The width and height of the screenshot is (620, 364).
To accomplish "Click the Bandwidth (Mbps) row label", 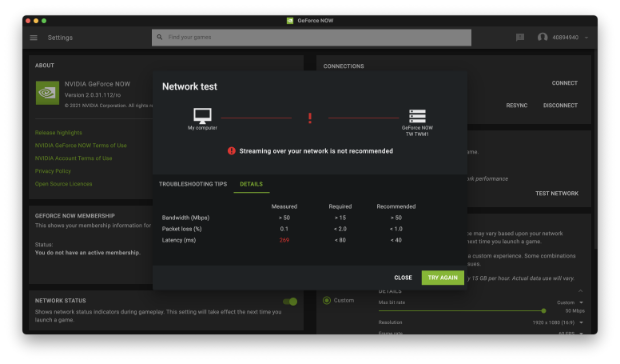I will (x=185, y=218).
